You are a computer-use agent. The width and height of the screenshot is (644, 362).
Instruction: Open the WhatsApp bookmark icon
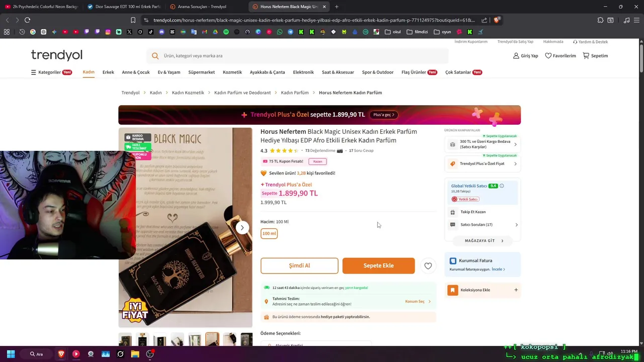(280, 32)
